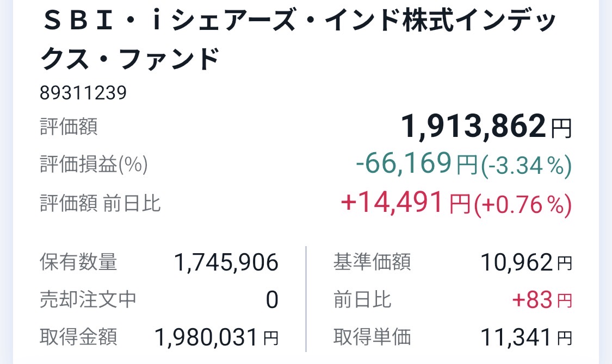Tap the base price change +83円
This screenshot has height=364, width=612.
pos(542,300)
